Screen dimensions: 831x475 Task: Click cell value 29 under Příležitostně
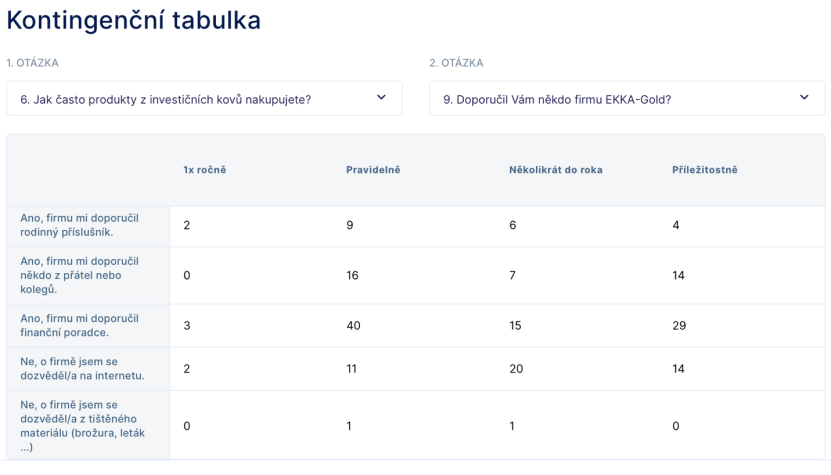679,326
